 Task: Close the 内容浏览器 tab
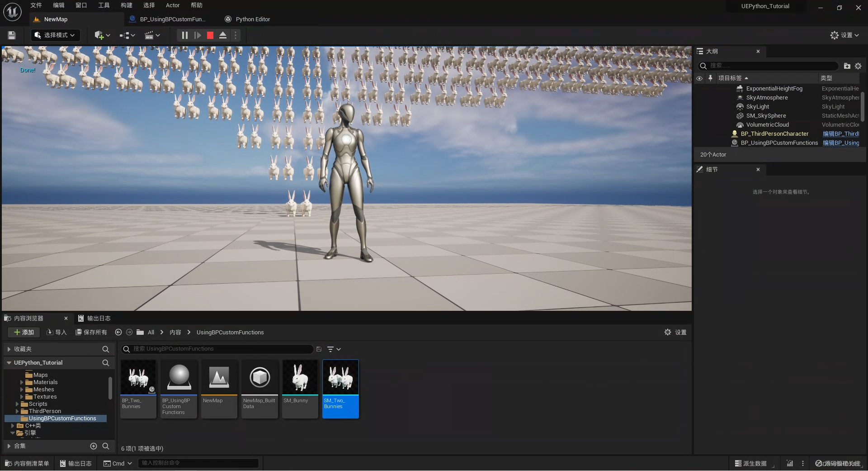(66, 319)
